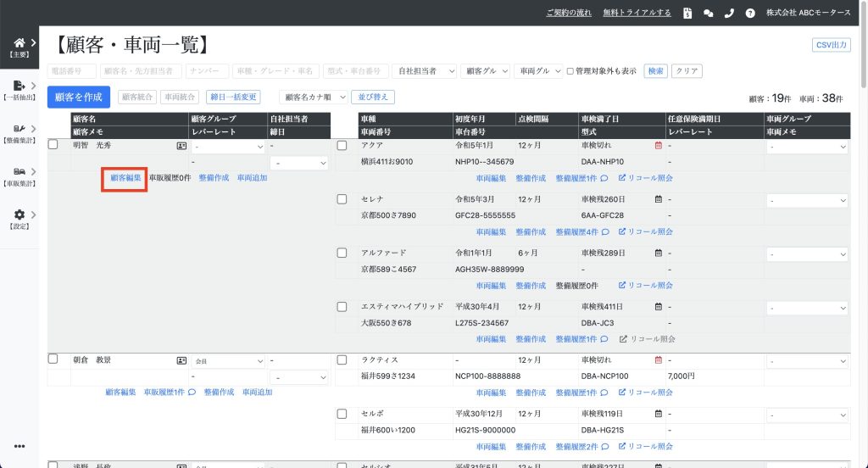This screenshot has height=468, width=868.
Task: Enable 管理対象外も表示 checkbox
Action: [x=570, y=71]
